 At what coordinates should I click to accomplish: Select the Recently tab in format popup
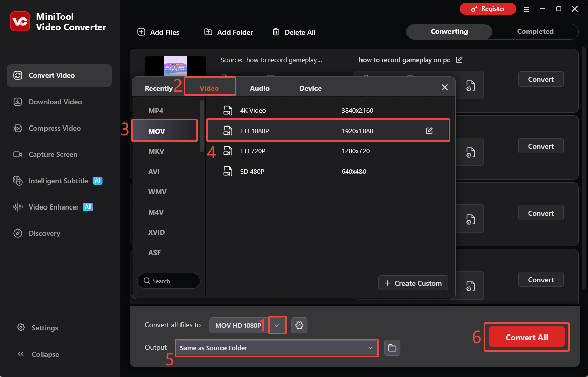pyautogui.click(x=159, y=88)
